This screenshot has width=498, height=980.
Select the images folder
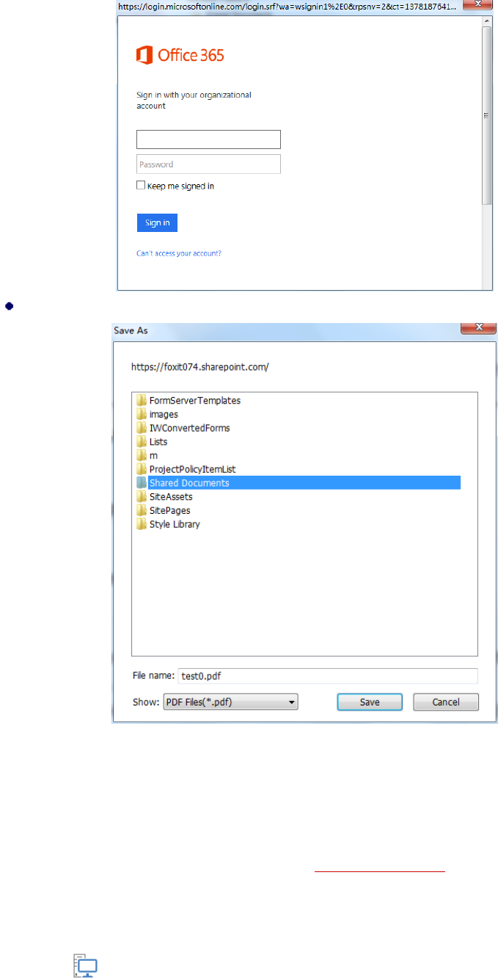pos(163,415)
